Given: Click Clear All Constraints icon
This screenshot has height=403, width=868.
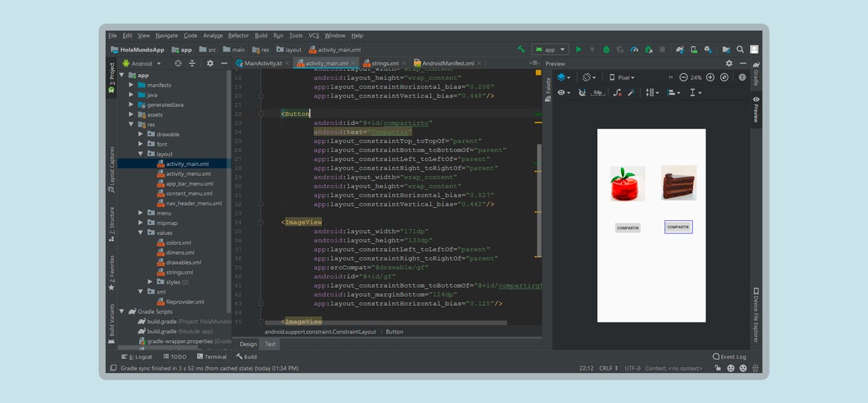Looking at the screenshot, I should click(617, 92).
